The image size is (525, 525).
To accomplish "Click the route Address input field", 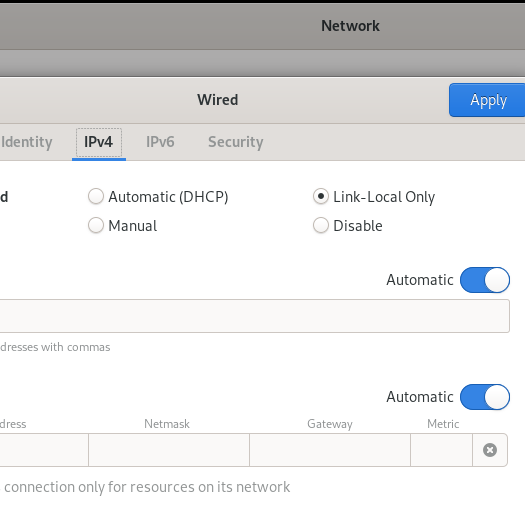I will (x=44, y=450).
